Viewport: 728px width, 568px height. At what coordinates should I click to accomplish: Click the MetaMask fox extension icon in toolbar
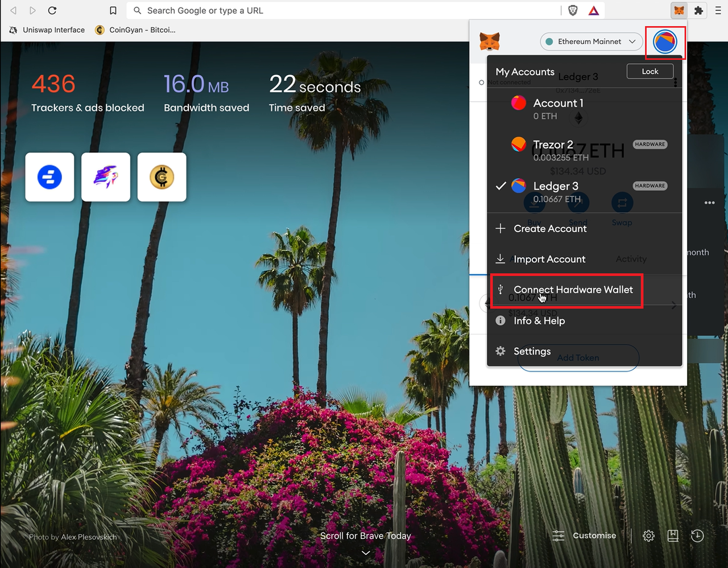click(x=679, y=10)
